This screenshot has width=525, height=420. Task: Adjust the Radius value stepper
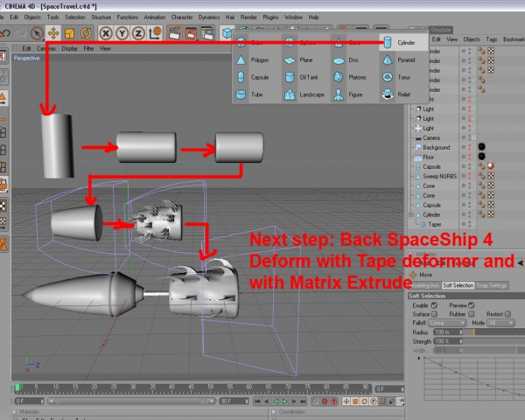[x=461, y=332]
